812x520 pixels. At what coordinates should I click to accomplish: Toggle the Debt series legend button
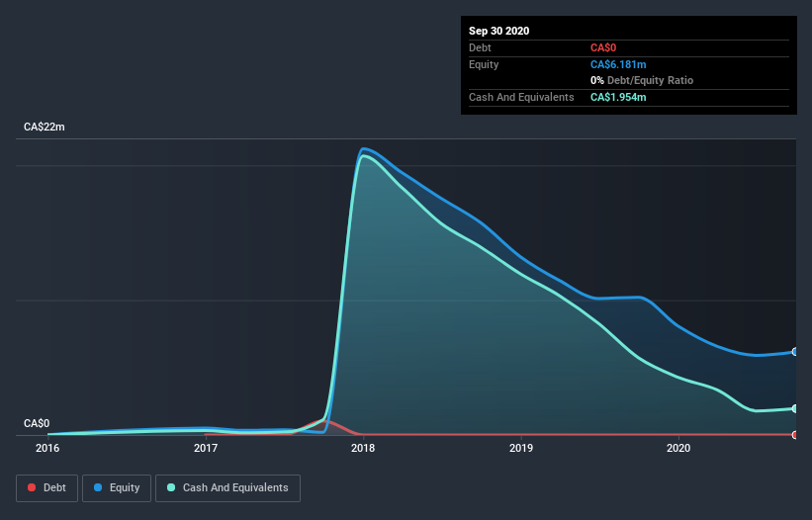46,488
